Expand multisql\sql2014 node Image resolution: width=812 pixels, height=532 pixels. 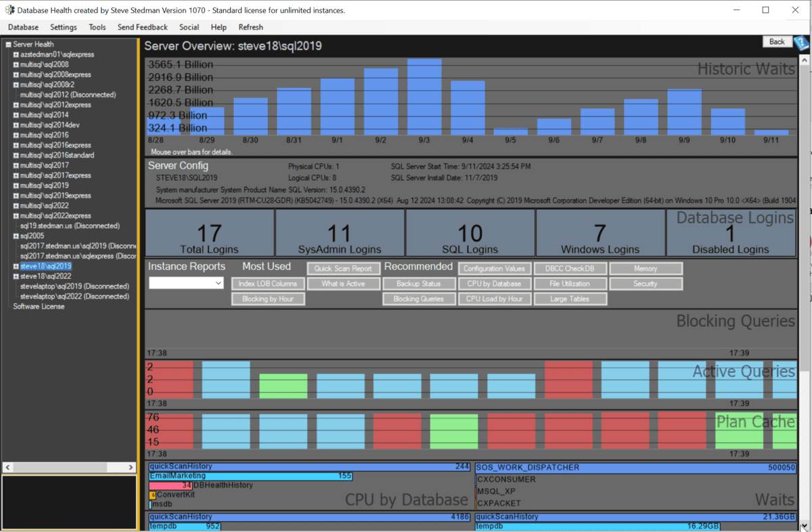coord(16,115)
